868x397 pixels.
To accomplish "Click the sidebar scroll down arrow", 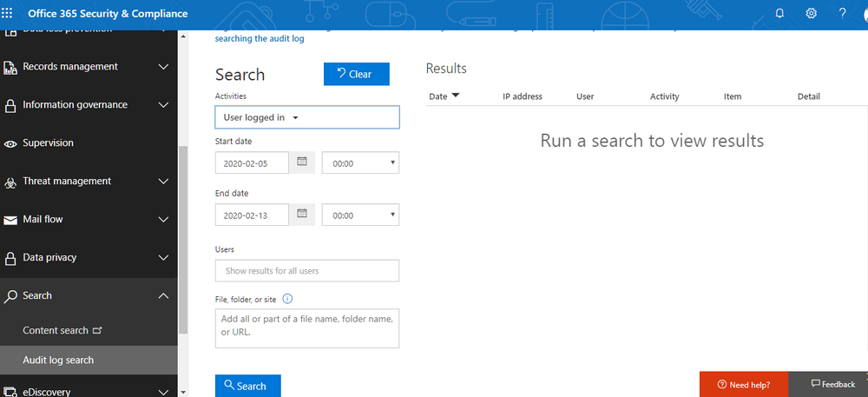I will click(183, 392).
